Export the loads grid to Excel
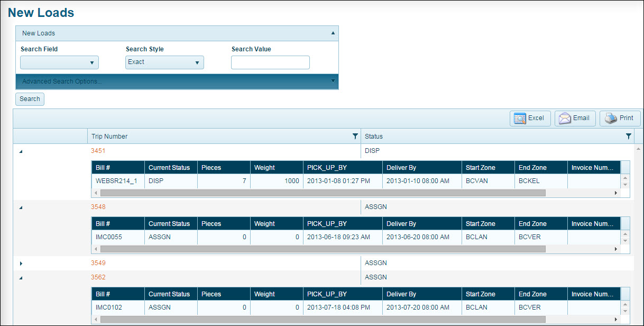Image resolution: width=644 pixels, height=326 pixels. click(530, 118)
